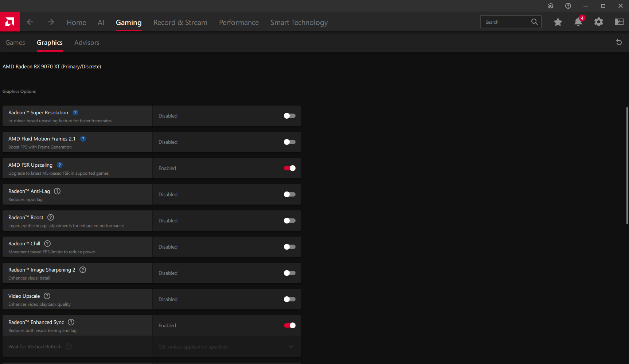Go back with the left arrow icon
Image resolution: width=629 pixels, height=364 pixels.
tap(30, 22)
